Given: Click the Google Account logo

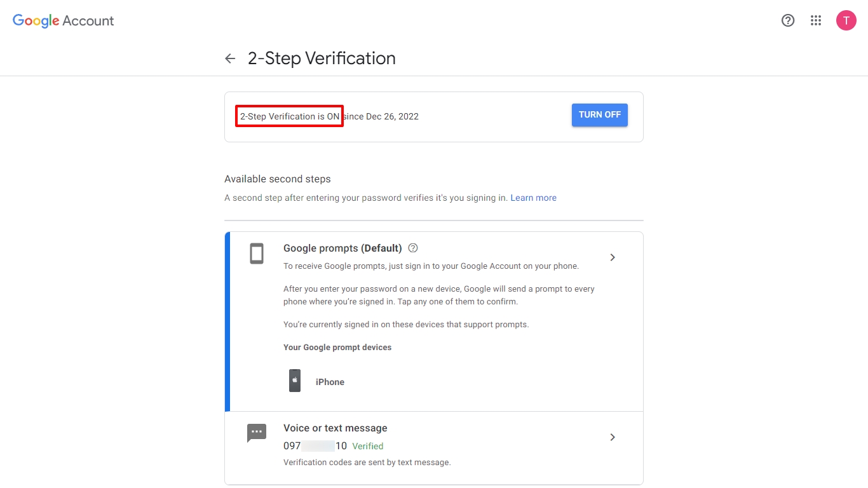Looking at the screenshot, I should pos(63,20).
